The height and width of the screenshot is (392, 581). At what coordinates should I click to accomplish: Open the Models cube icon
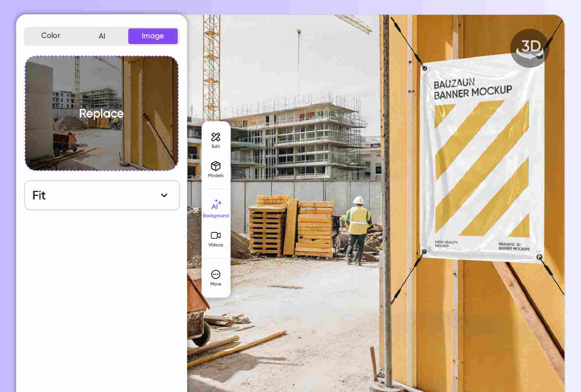[216, 166]
